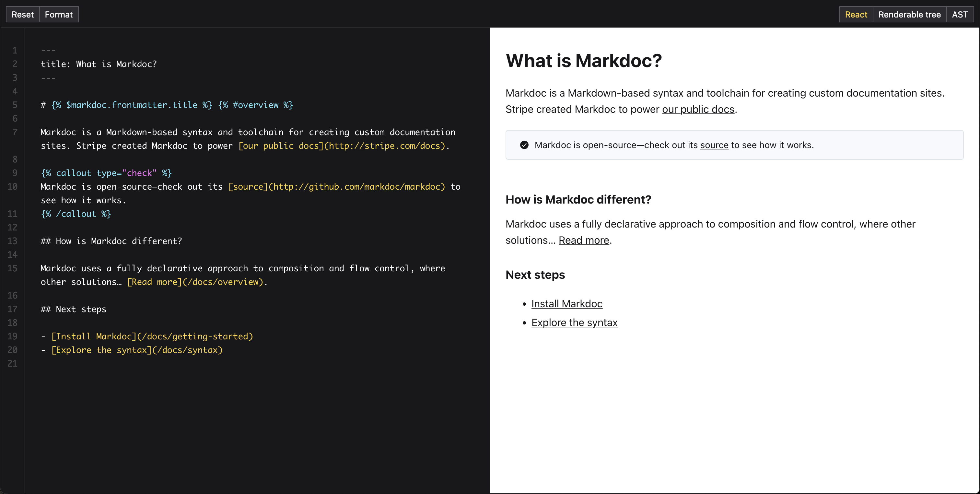The image size is (980, 494).
Task: Place cursor on 'title: What is Markdoc?' line
Action: 99,64
